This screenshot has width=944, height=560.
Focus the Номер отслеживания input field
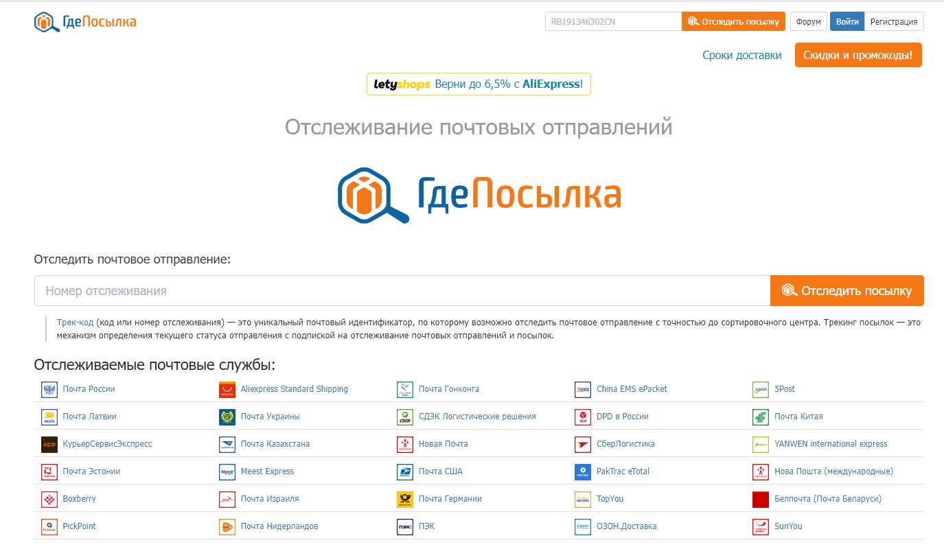(x=402, y=291)
